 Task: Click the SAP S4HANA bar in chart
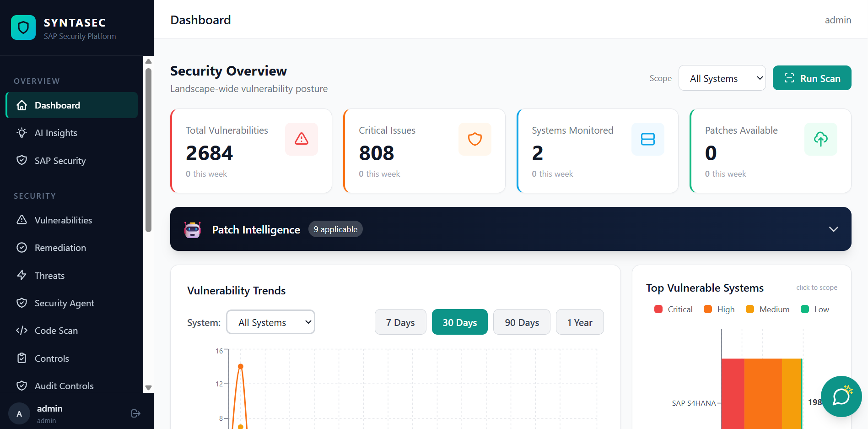coord(762,394)
